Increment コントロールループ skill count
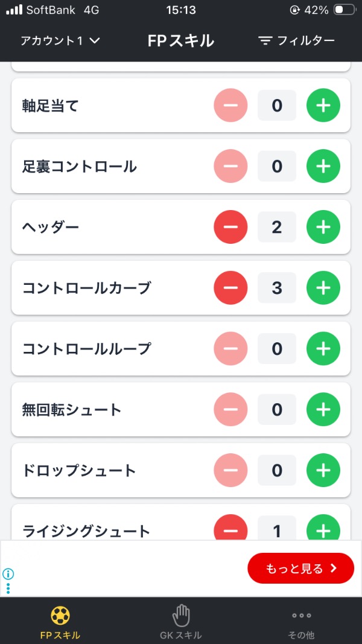 pyautogui.click(x=323, y=349)
